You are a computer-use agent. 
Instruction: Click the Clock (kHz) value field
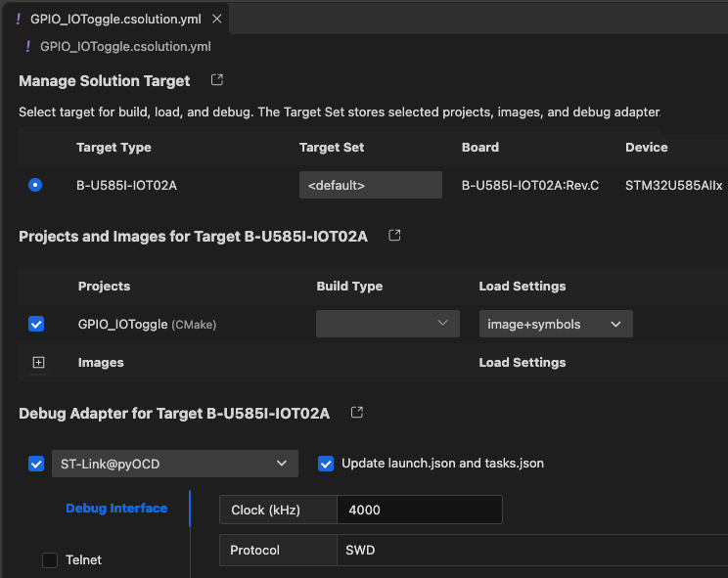click(x=419, y=510)
